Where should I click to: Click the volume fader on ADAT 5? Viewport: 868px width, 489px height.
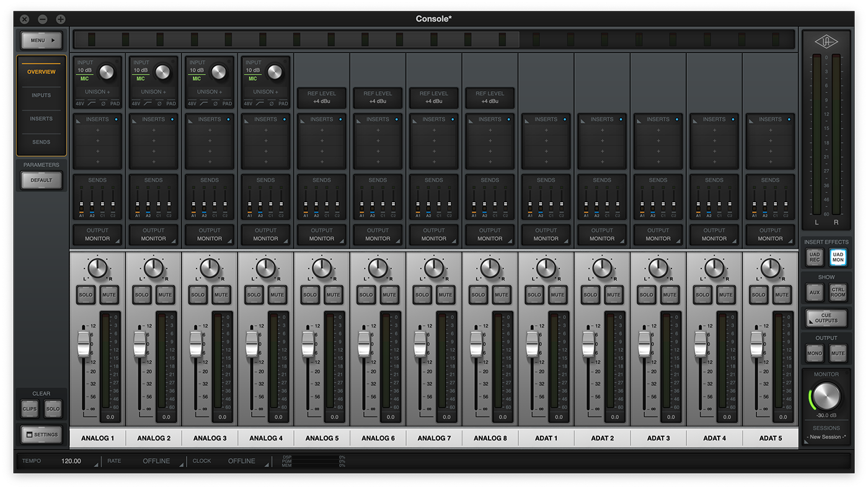[x=756, y=344]
